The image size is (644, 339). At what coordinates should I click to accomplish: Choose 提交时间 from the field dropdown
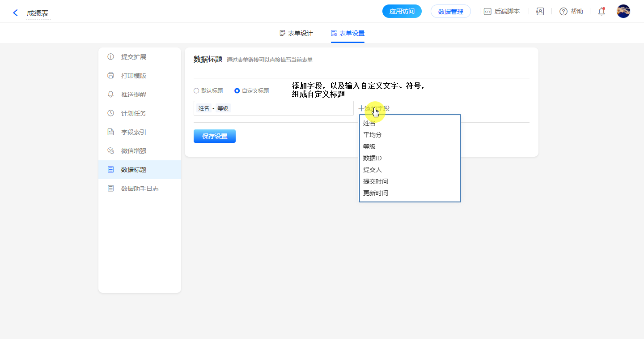point(376,181)
